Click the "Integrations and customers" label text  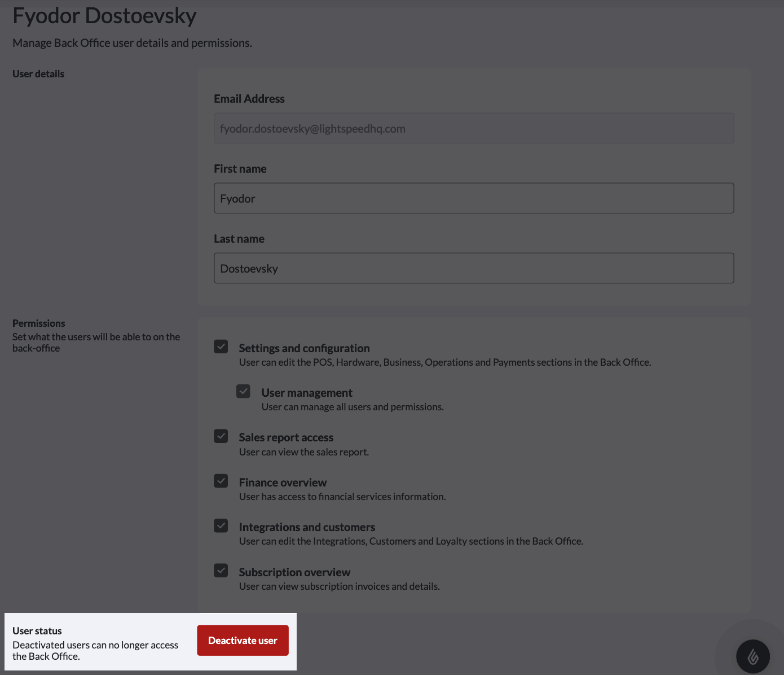tap(307, 527)
